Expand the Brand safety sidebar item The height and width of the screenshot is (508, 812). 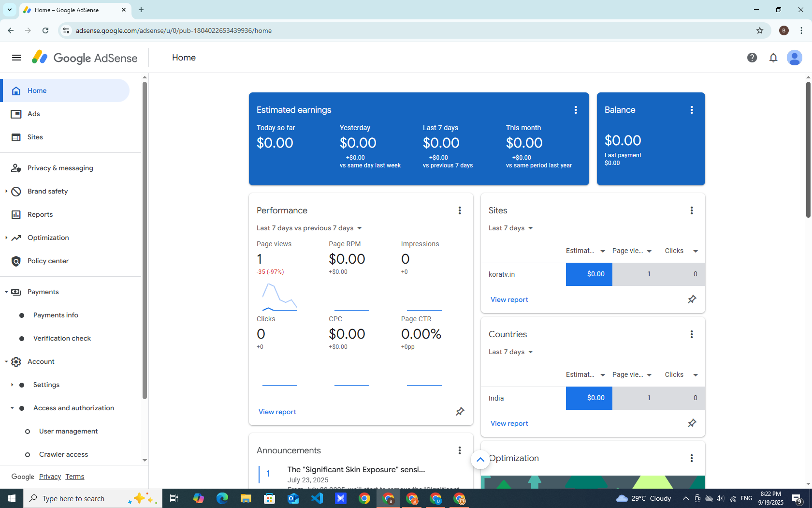(6, 191)
